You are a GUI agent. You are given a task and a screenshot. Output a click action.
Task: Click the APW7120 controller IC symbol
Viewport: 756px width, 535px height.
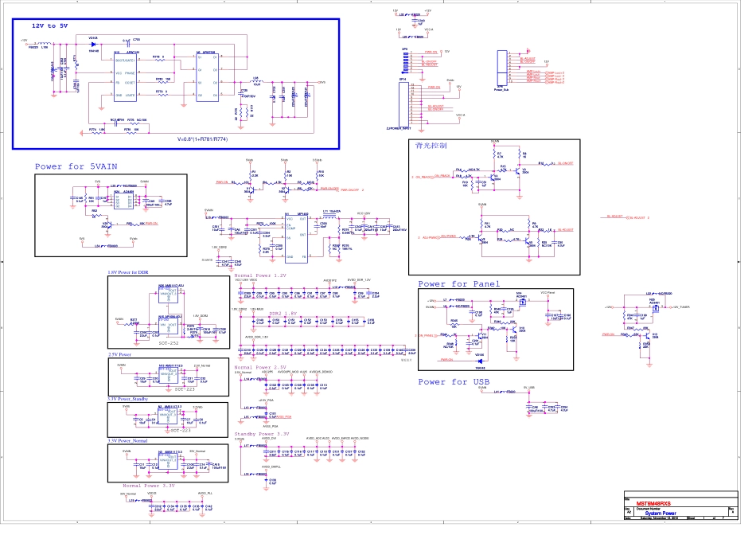click(127, 76)
